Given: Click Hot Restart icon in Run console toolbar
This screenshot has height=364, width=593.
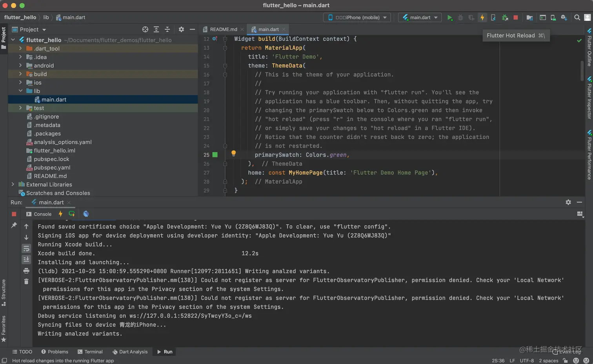Looking at the screenshot, I should click(72, 214).
